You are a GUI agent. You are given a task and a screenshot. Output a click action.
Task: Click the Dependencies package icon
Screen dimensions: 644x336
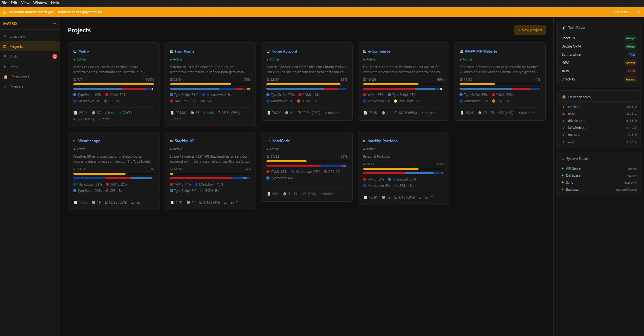[x=564, y=97]
